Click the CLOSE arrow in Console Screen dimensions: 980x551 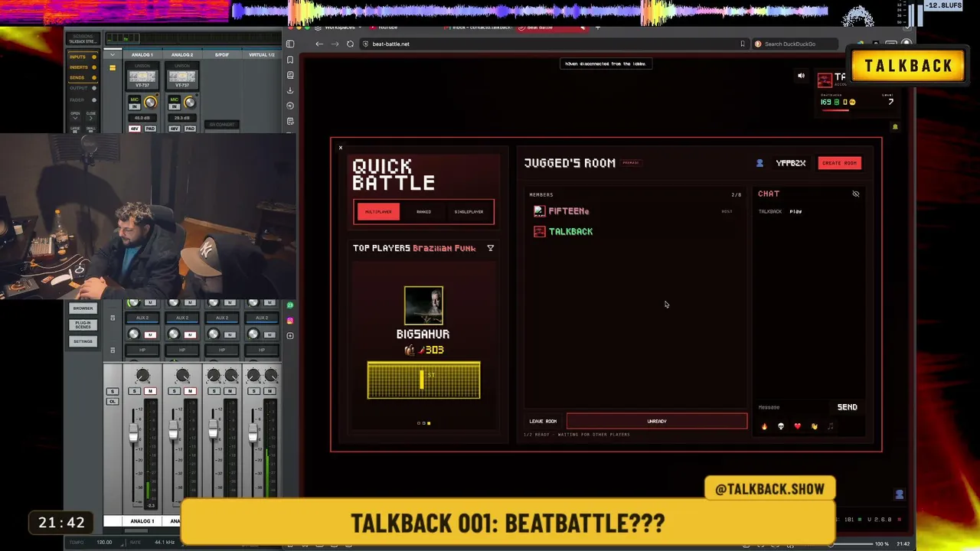[91, 116]
